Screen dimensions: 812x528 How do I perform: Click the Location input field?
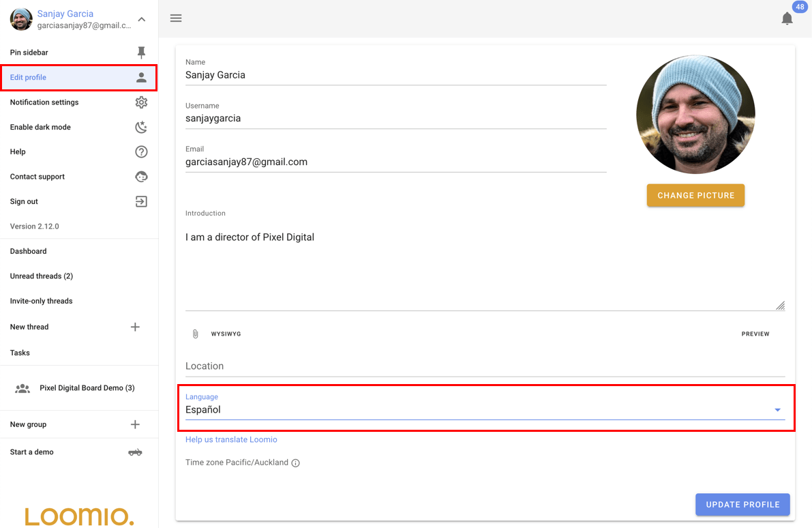485,366
